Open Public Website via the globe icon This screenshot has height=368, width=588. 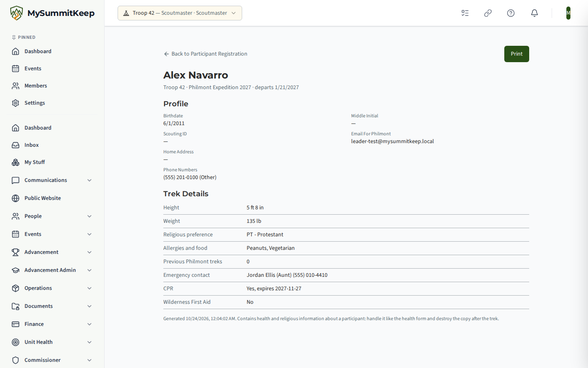tap(16, 198)
